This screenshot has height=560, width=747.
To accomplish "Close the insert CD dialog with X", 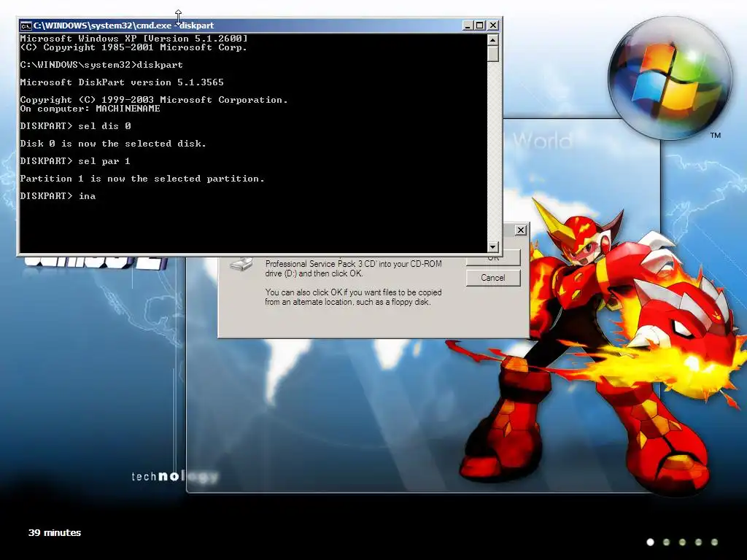I will pyautogui.click(x=521, y=230).
